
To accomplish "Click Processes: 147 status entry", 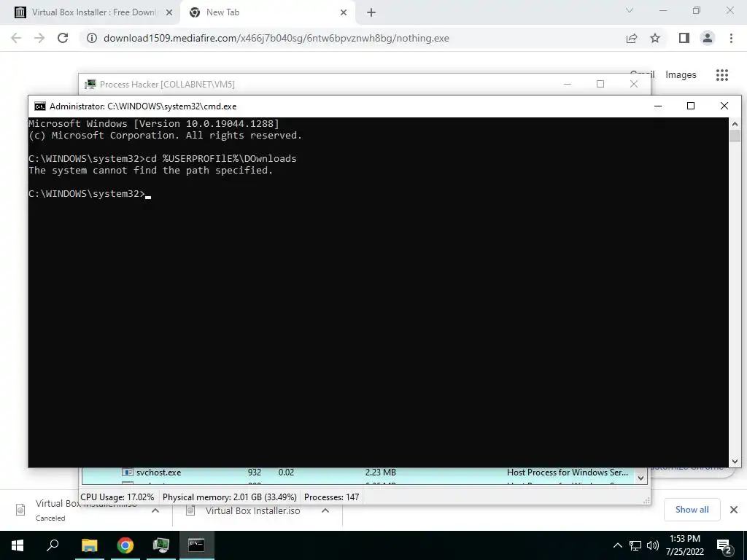I will [x=332, y=497].
